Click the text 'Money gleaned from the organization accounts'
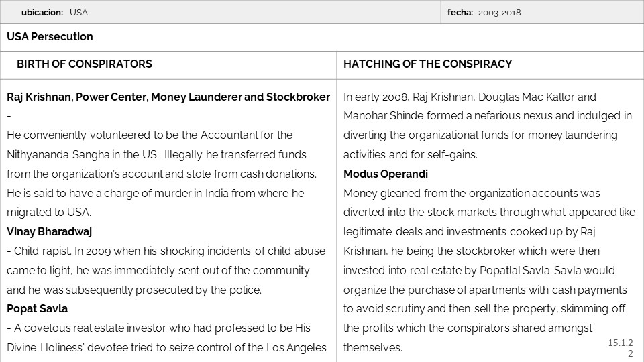 pos(472,193)
